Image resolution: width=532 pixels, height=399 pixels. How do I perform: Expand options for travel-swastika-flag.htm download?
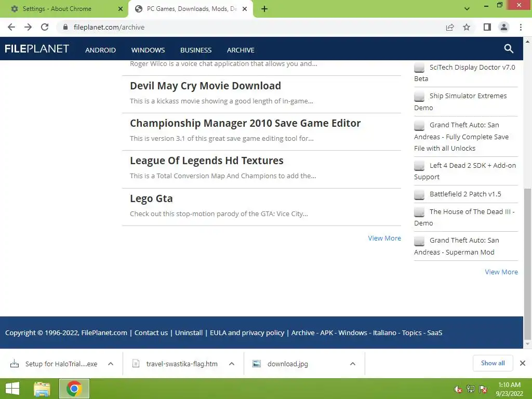[x=232, y=364]
